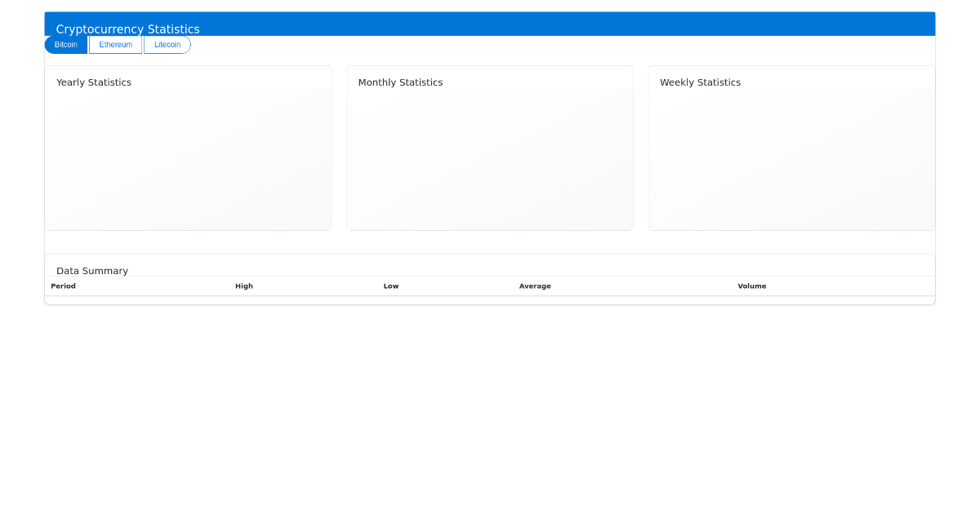The image size is (980, 514).
Task: Click inside the Yearly chart plot area
Action: click(x=188, y=159)
